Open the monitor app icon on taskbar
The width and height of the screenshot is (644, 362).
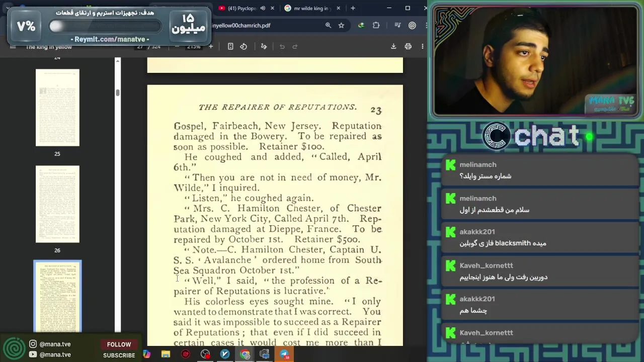(x=264, y=354)
